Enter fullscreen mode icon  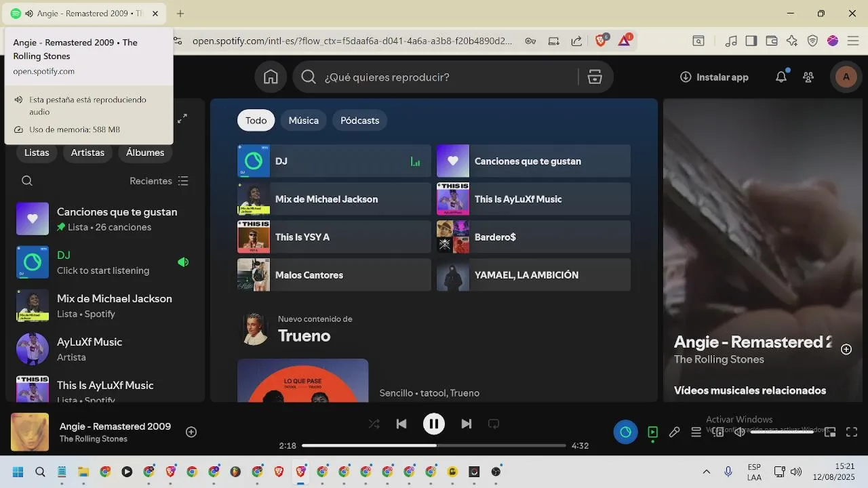click(852, 432)
